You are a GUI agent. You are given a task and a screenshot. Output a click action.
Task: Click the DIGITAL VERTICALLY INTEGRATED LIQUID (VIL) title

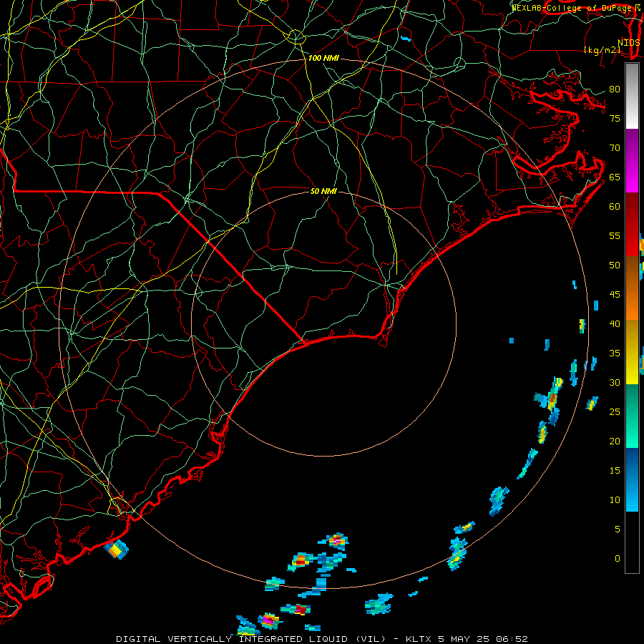[x=251, y=639]
